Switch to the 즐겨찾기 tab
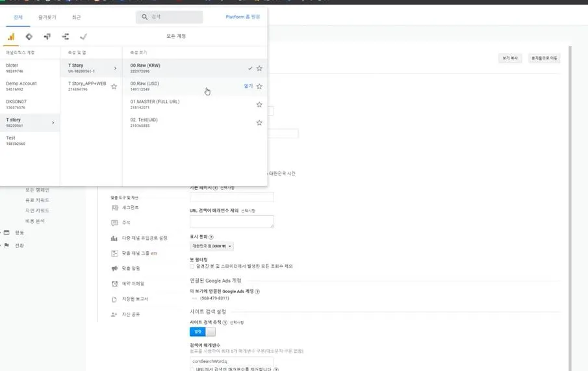The width and height of the screenshot is (588, 371). tap(47, 18)
